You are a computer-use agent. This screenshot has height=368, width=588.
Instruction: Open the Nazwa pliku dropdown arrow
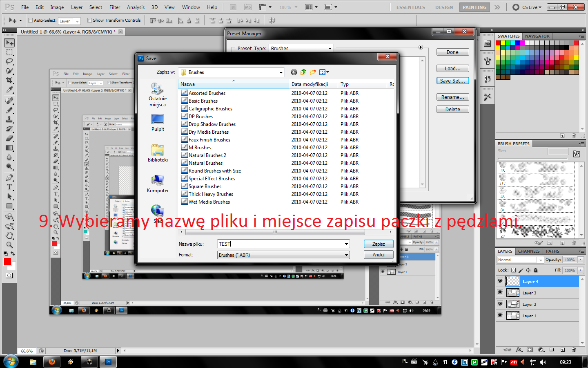point(346,244)
